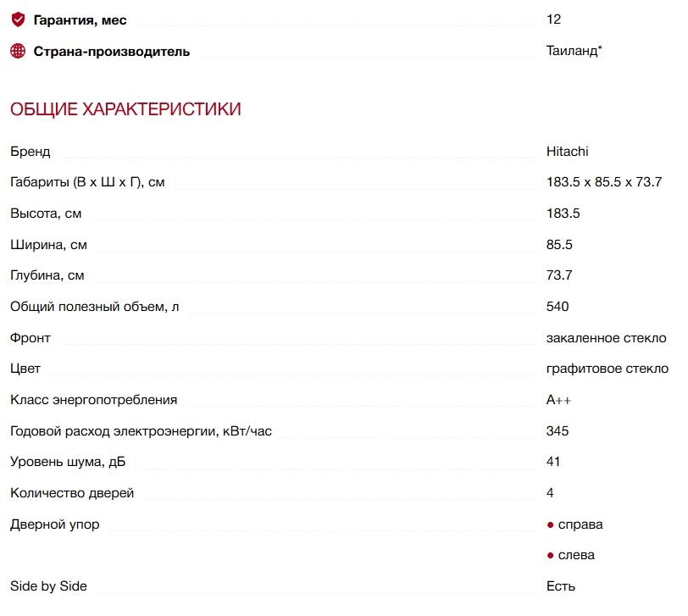
Task: Click the red bullet beside справа
Action: coord(550,524)
